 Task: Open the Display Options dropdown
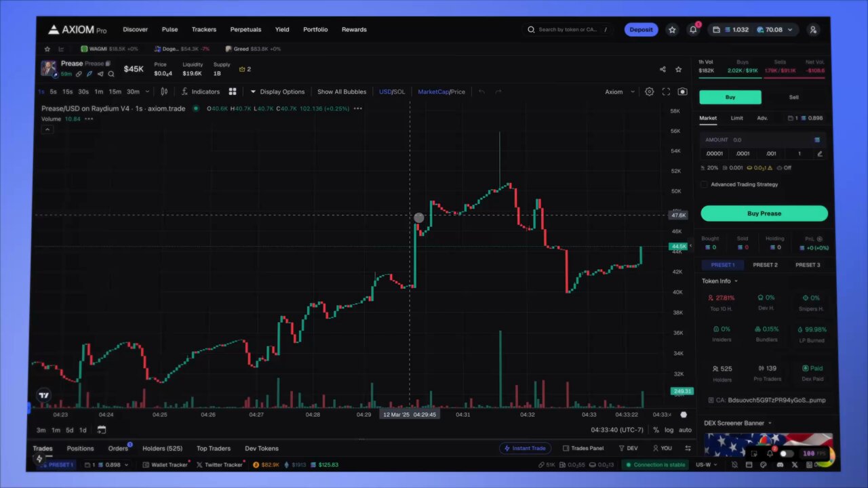coord(277,91)
